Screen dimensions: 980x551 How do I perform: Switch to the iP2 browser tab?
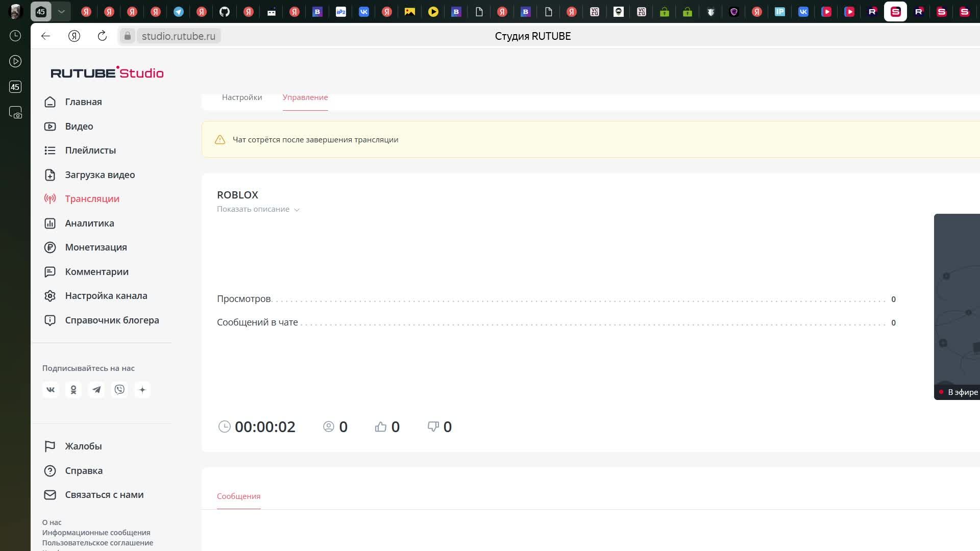[x=340, y=11]
